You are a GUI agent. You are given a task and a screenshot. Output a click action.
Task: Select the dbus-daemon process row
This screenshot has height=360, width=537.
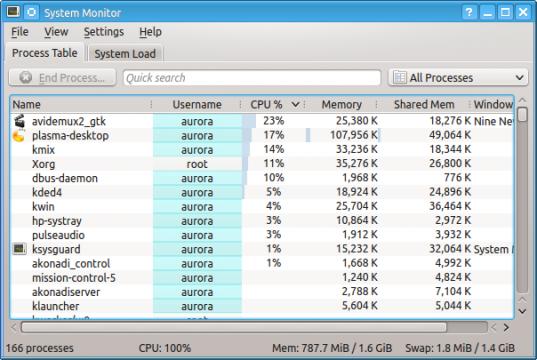262,178
